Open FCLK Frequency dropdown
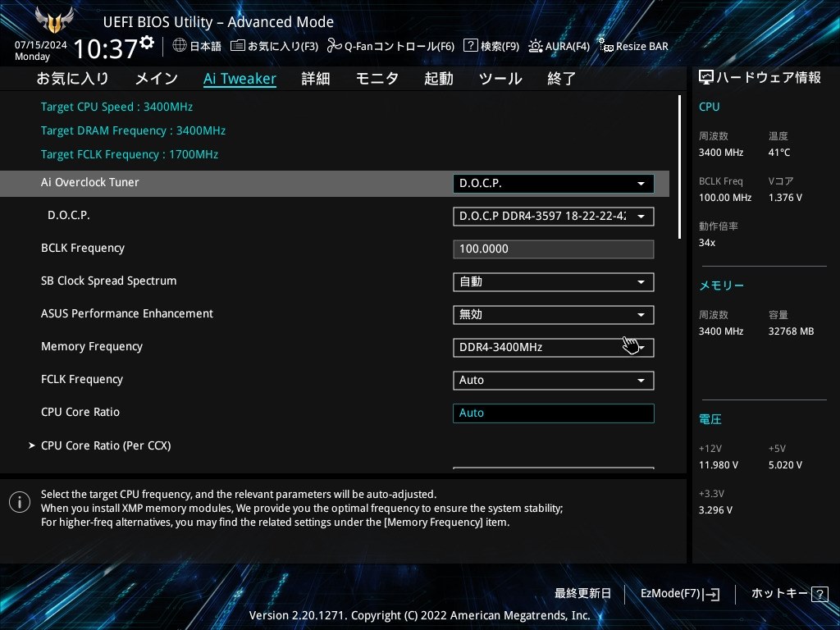The height and width of the screenshot is (630, 840). pyautogui.click(x=554, y=381)
